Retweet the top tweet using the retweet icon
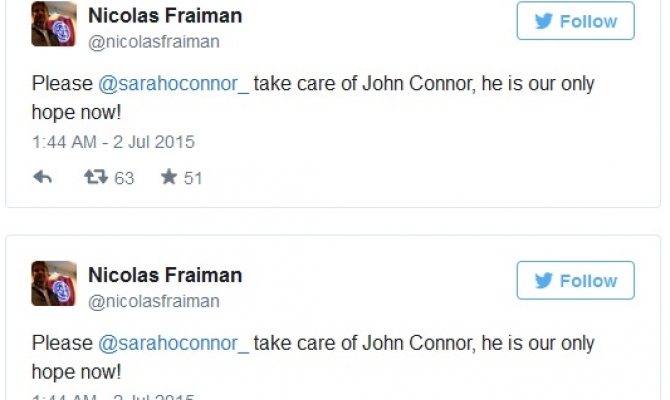The width and height of the screenshot is (670, 400). pos(97,178)
